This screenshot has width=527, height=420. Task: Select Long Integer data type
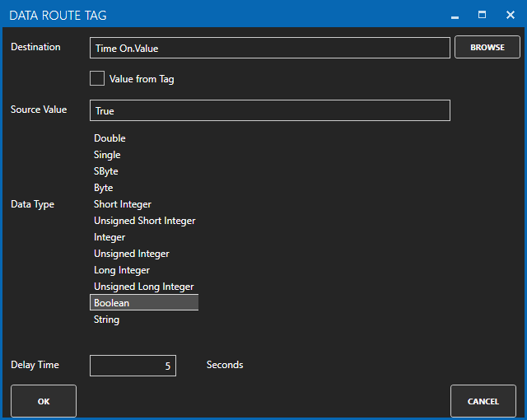pyautogui.click(x=122, y=270)
